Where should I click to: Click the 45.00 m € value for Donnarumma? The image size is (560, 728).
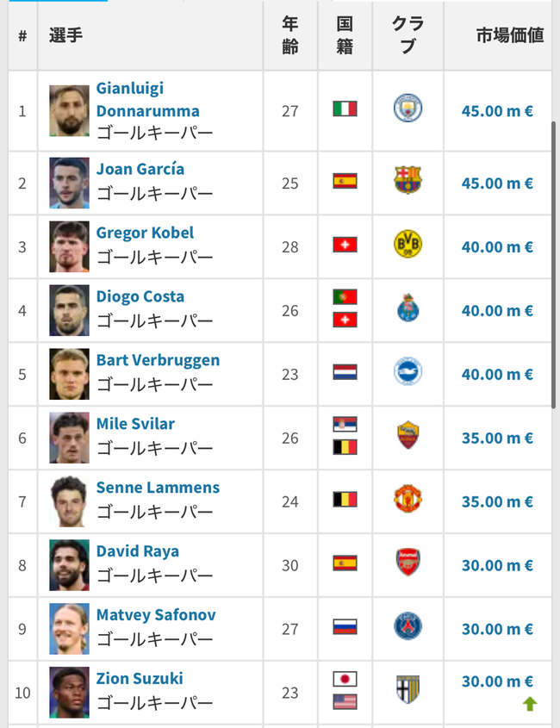point(497,111)
